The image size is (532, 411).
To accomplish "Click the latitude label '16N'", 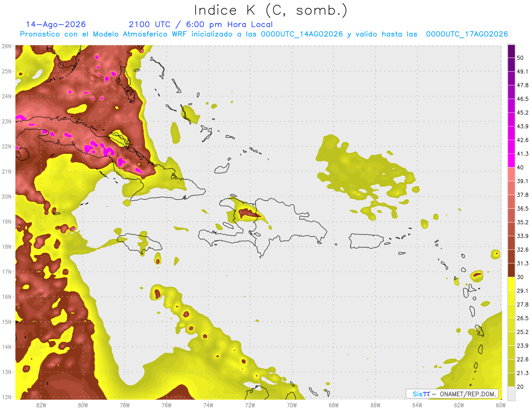I will 7,297.
